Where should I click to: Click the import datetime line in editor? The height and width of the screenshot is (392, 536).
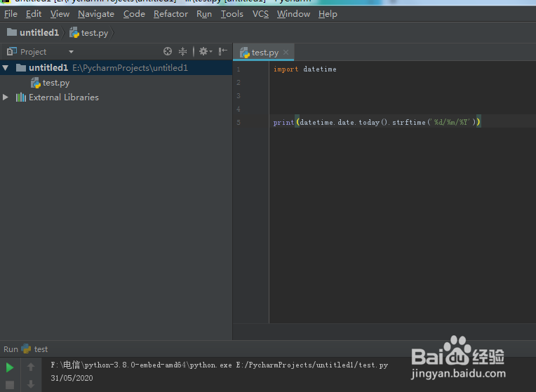[305, 69]
